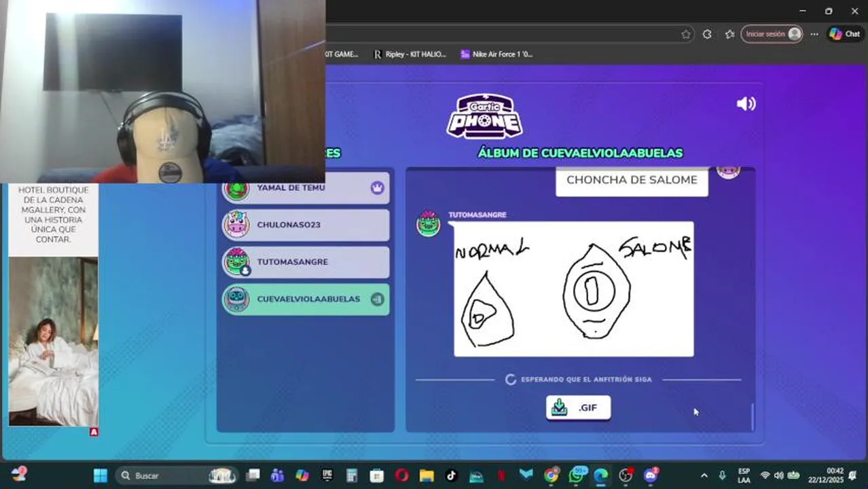The width and height of the screenshot is (868, 489).
Task: Open Discord from the taskbar
Action: coord(651,475)
